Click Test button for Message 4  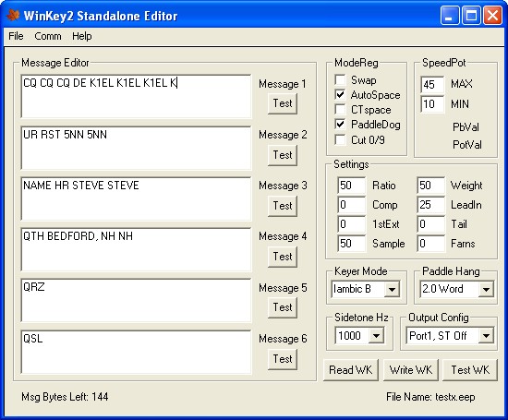pyautogui.click(x=283, y=257)
